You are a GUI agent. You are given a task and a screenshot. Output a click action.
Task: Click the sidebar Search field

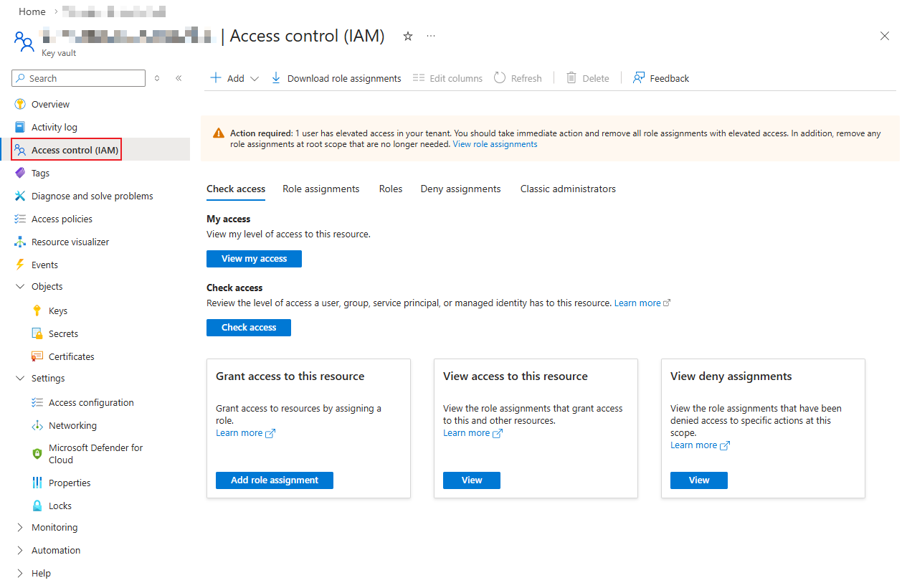coord(79,78)
